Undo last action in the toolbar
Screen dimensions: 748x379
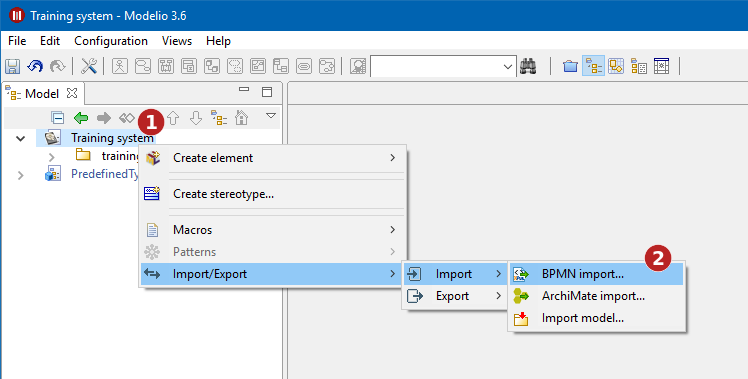35,66
